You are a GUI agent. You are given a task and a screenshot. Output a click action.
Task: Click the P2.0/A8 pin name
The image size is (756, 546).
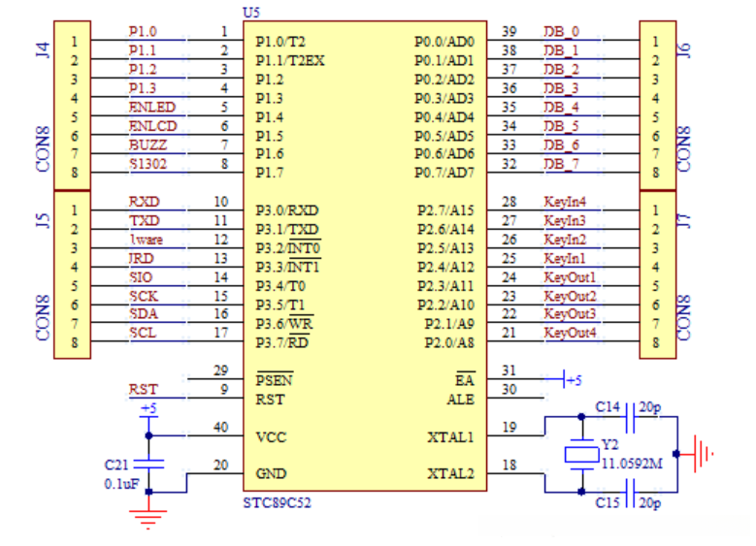coord(449,342)
